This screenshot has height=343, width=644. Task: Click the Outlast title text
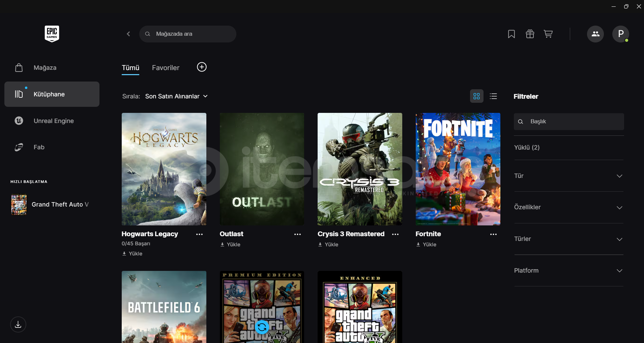tap(231, 234)
